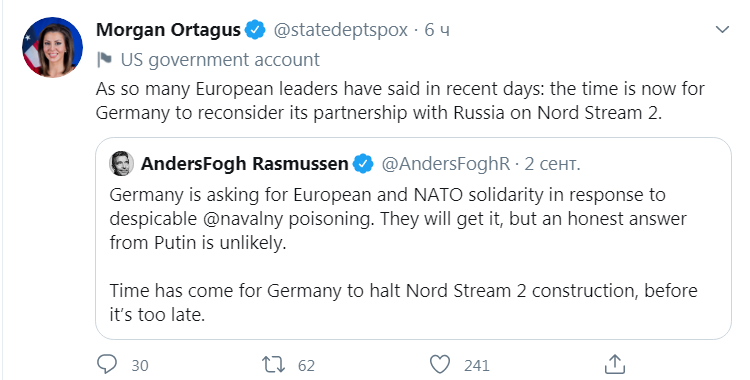Image resolution: width=750 pixels, height=380 pixels.
Task: Open the 6 ч timestamp link
Action: point(437,30)
